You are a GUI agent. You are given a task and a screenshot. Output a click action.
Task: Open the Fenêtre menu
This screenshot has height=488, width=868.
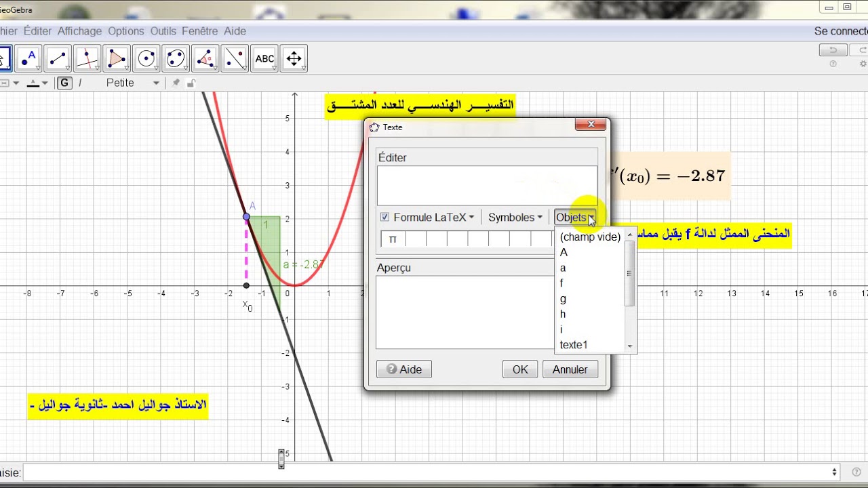pos(200,31)
